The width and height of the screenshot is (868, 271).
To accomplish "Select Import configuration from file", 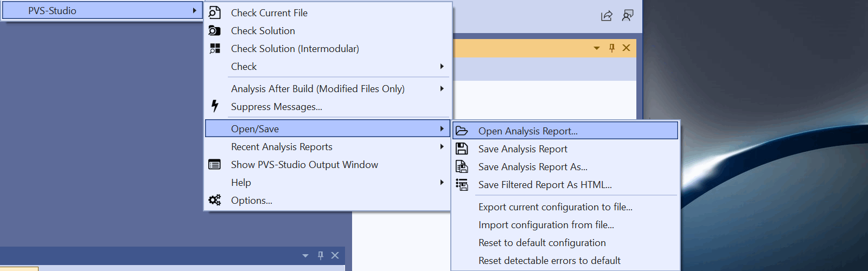I will click(546, 225).
